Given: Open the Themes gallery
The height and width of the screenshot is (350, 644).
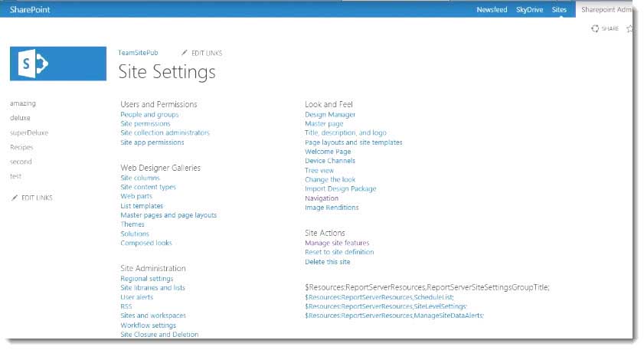Looking at the screenshot, I should pos(132,224).
